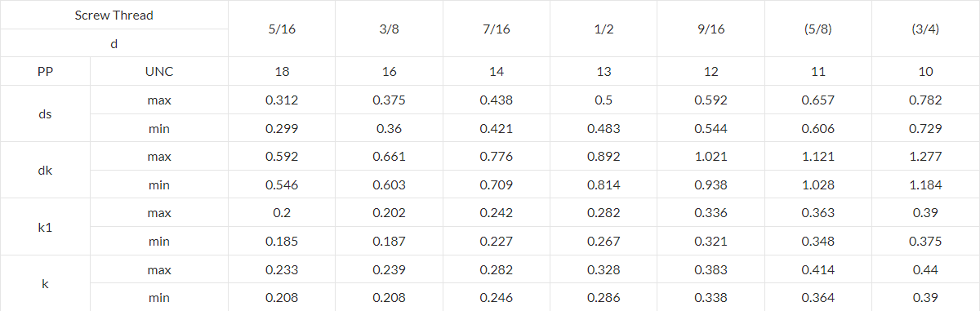Viewport: 980px width, 311px height.
Task: Select the 1/2 thread size header
Action: (x=604, y=29)
